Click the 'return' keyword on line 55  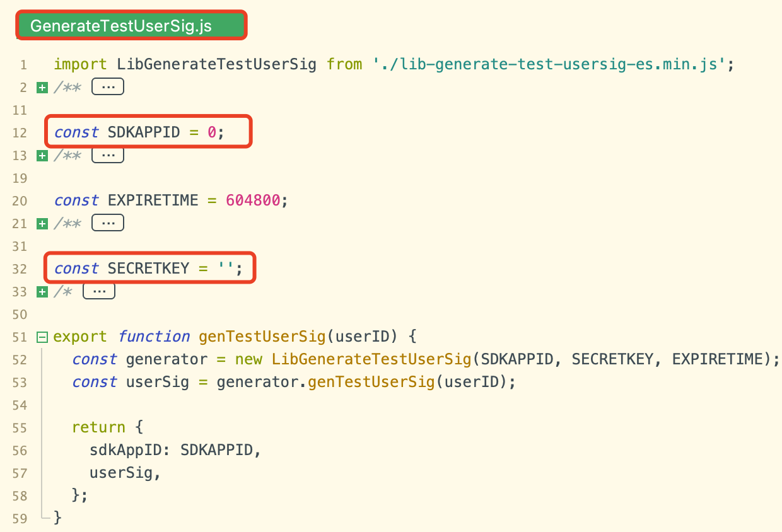tap(99, 427)
